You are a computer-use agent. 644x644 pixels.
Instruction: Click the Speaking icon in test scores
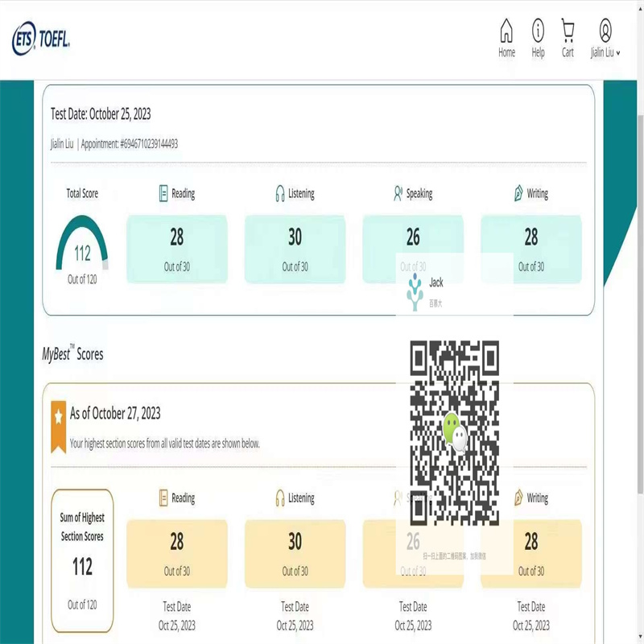(x=398, y=193)
